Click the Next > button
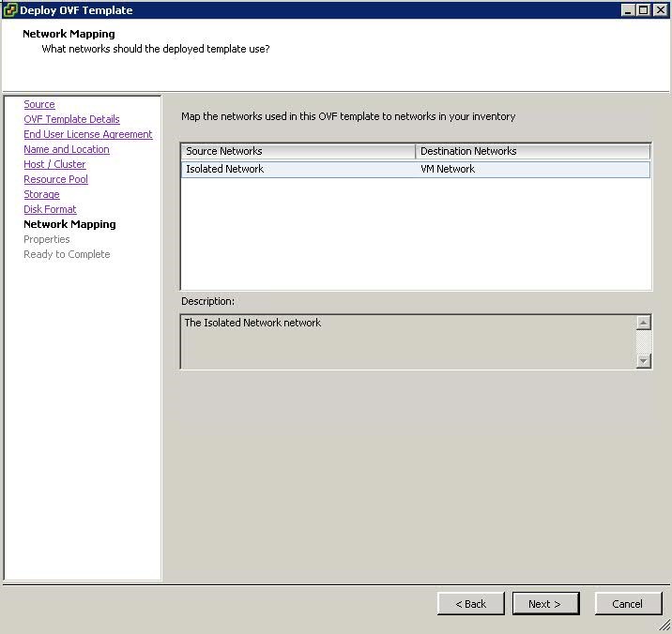Viewport: 672px width, 634px height. coord(545,604)
